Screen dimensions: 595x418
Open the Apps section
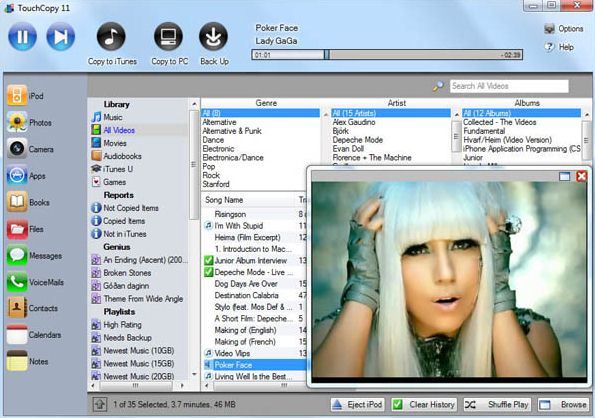point(26,176)
